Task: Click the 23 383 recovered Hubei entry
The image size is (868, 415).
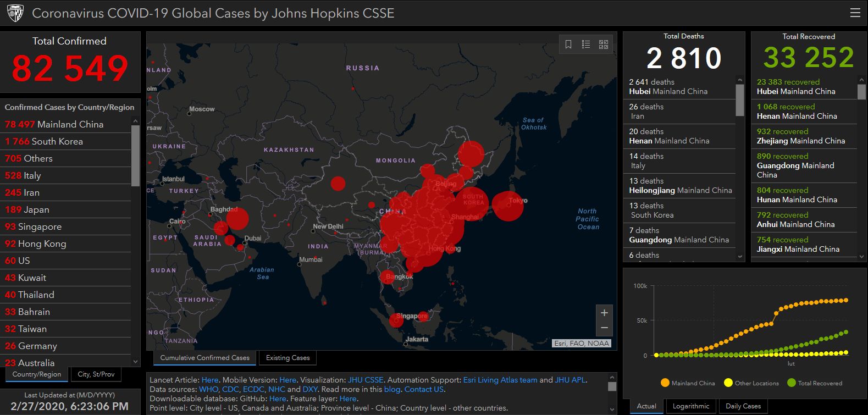Action: tap(804, 87)
